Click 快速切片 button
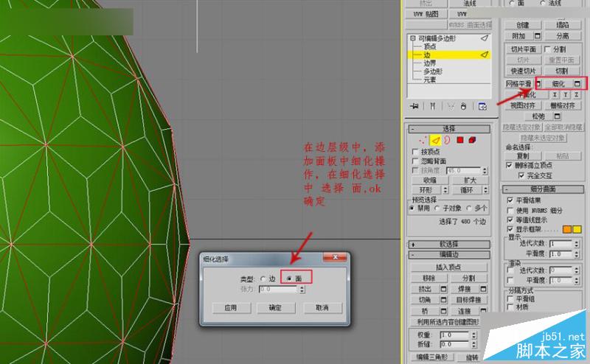 click(523, 71)
